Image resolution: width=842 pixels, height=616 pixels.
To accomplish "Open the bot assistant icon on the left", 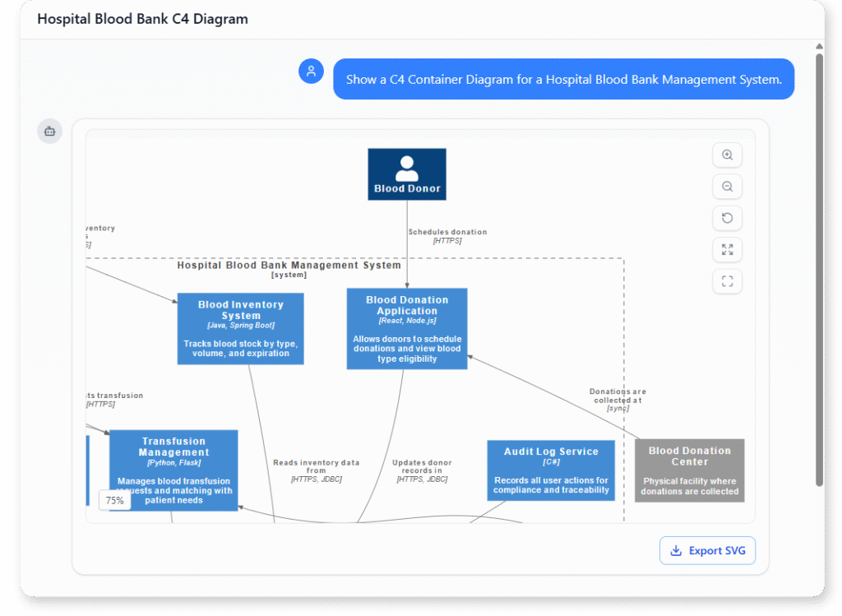I will [49, 132].
